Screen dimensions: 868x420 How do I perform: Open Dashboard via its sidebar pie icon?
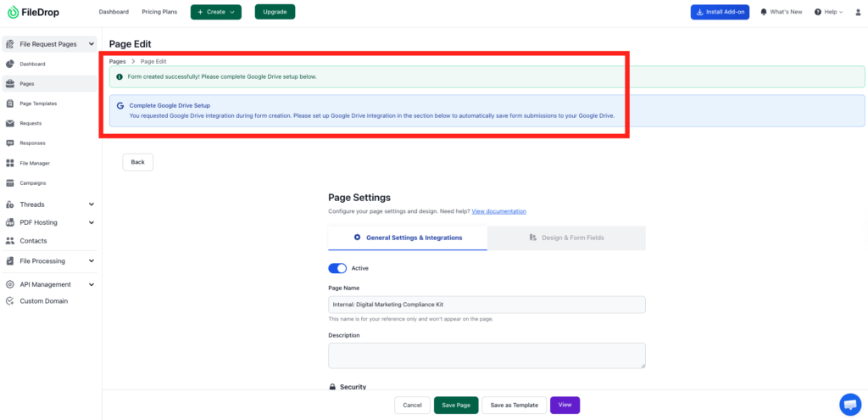[10, 64]
